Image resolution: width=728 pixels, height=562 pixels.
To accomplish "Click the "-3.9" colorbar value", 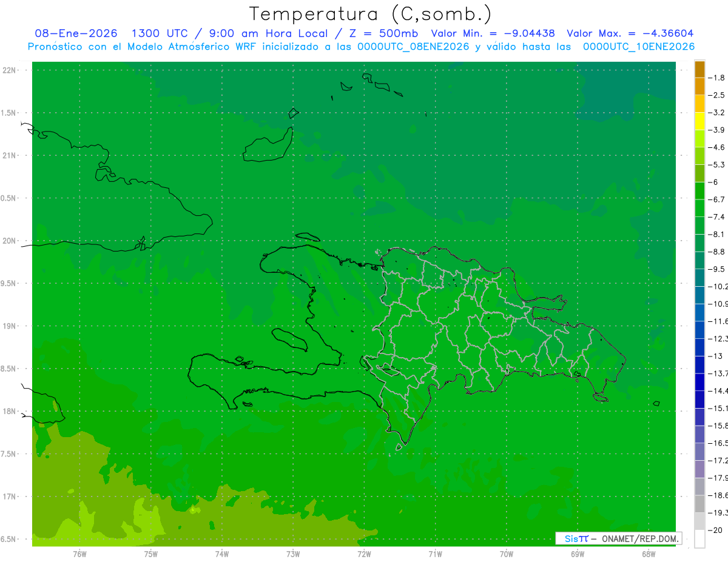I will click(x=717, y=130).
